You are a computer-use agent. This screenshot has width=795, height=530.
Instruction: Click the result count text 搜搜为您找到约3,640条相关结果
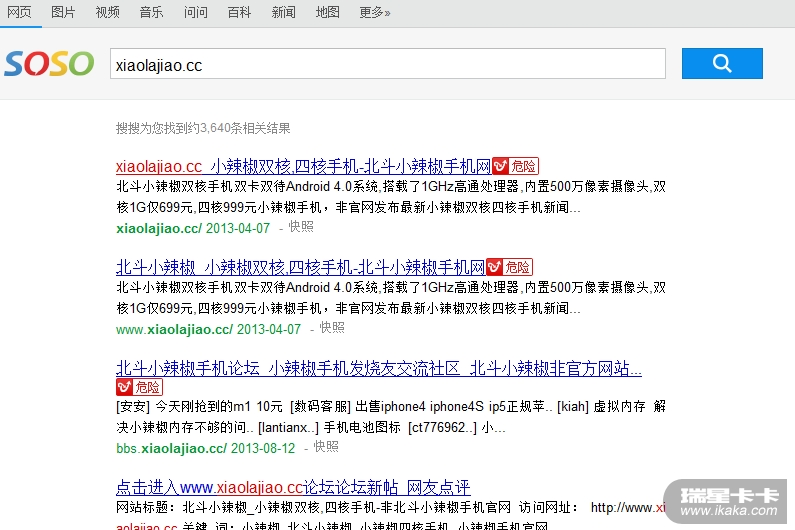point(203,128)
